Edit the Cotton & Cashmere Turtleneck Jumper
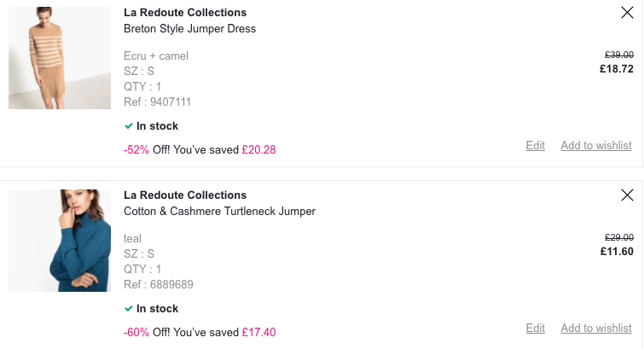This screenshot has width=644, height=349. pos(535,329)
